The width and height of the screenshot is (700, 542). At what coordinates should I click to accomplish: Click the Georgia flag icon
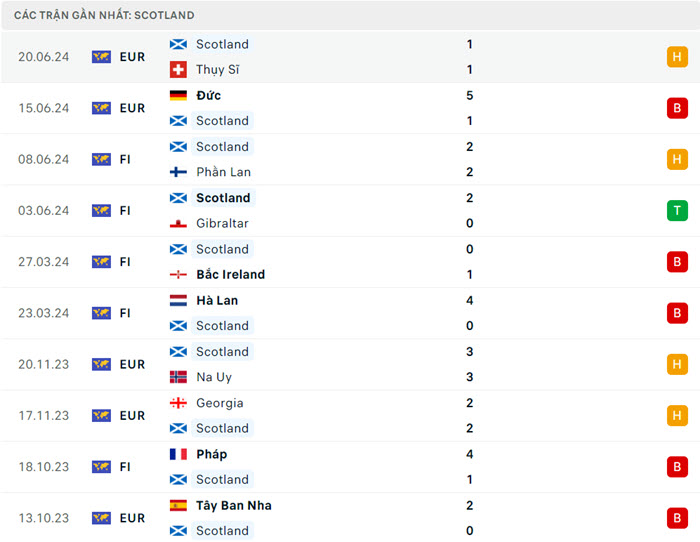tap(178, 403)
